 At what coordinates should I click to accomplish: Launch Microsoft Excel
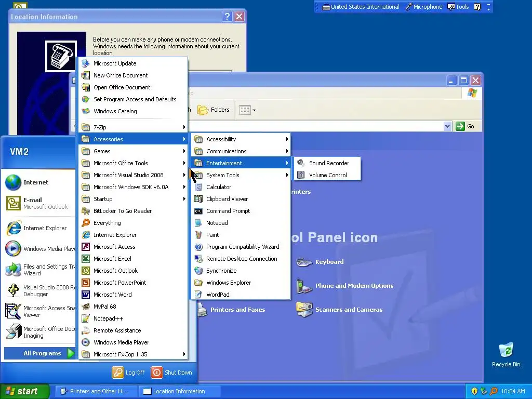tap(133, 259)
